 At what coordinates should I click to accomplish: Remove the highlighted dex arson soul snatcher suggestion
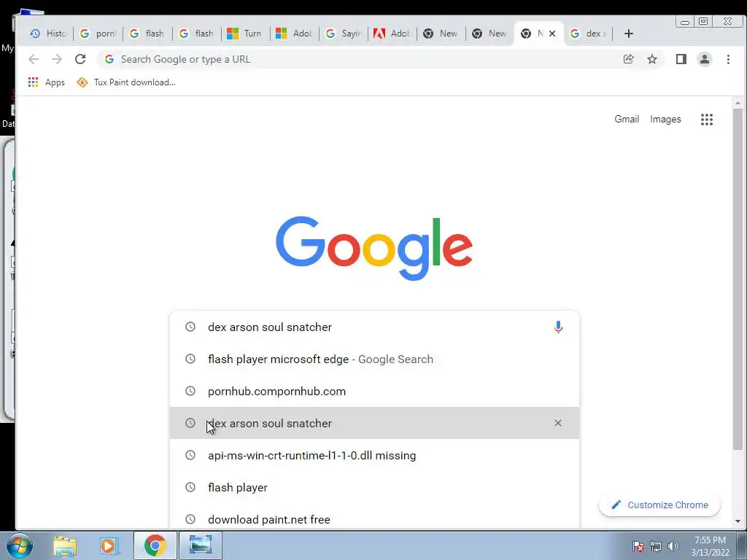coord(558,423)
